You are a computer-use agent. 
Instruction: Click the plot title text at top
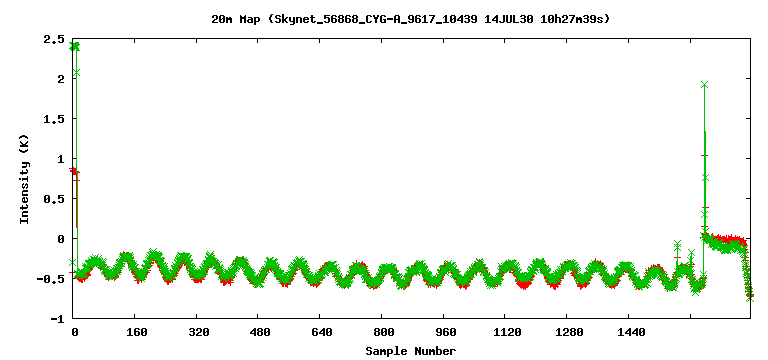coord(410,20)
